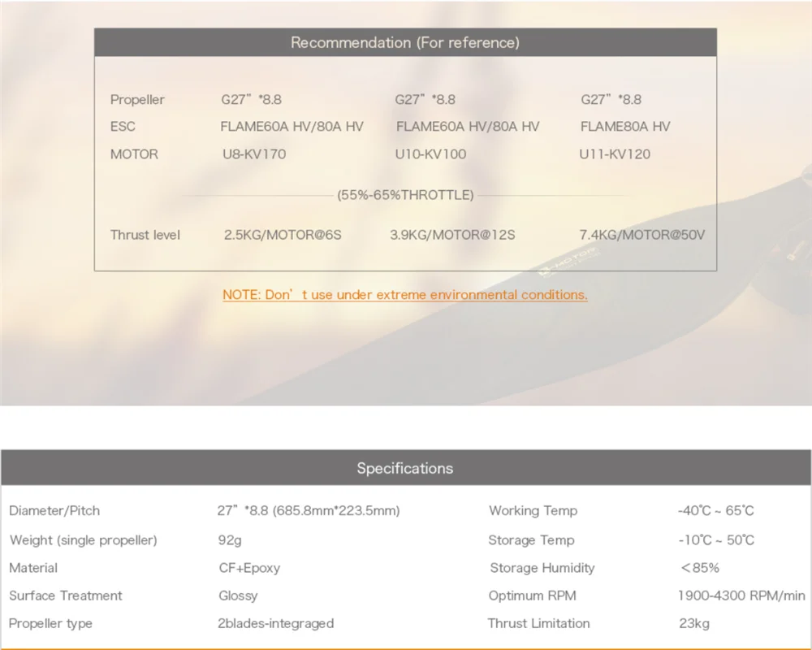This screenshot has width=812, height=650.
Task: Click the "Working Temp" label
Action: (533, 510)
